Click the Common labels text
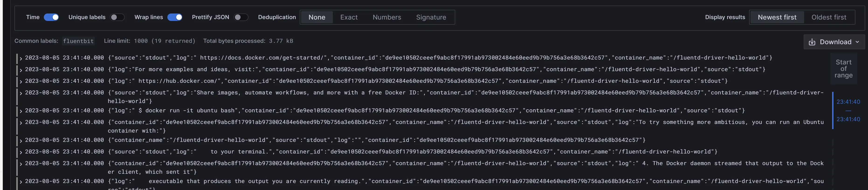The image size is (868, 190). (x=36, y=41)
